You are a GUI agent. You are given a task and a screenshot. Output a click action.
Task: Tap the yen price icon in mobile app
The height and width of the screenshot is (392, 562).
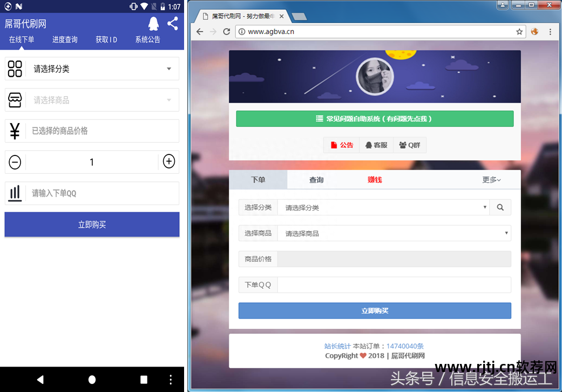tap(15, 131)
